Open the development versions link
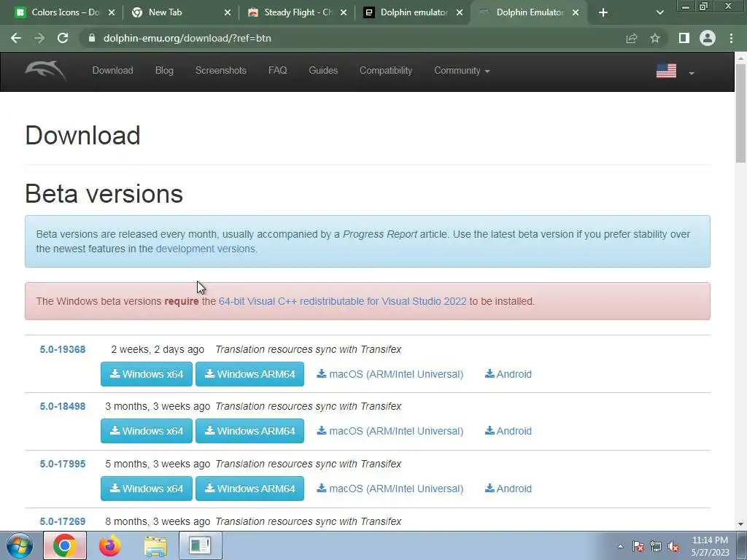The image size is (747, 560). 205,249
